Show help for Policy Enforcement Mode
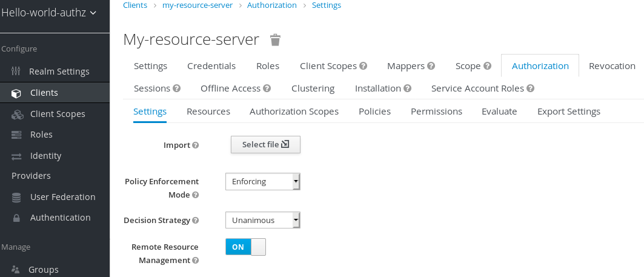 [x=196, y=195]
